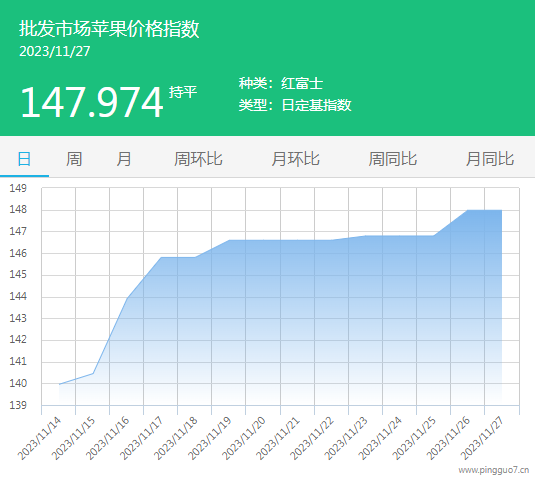Open the 月同比 tab
Viewport: 535px width, 479px height.
(x=490, y=159)
